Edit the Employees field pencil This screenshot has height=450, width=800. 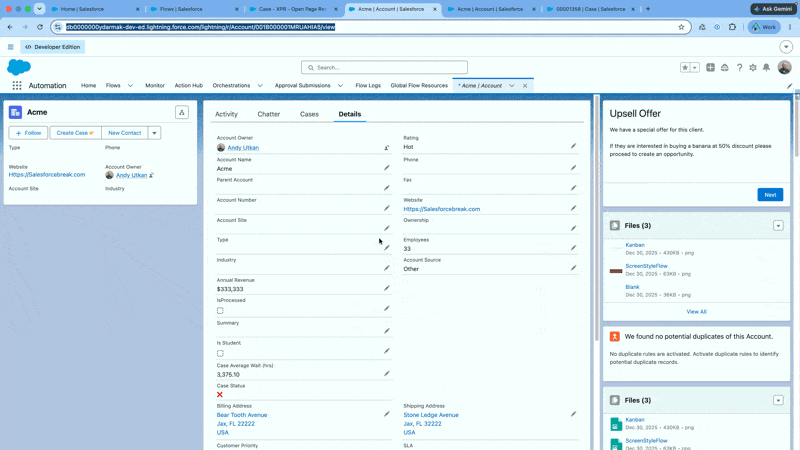(x=573, y=248)
